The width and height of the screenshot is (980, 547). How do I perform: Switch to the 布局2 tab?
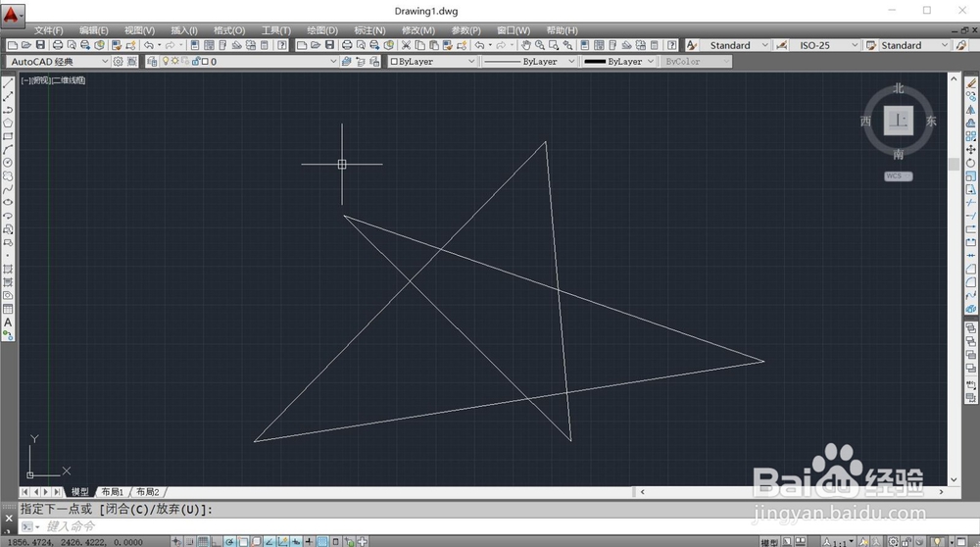click(x=148, y=492)
